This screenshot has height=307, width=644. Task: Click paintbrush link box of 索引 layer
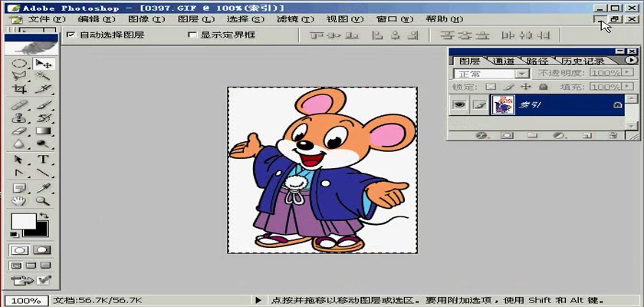479,105
